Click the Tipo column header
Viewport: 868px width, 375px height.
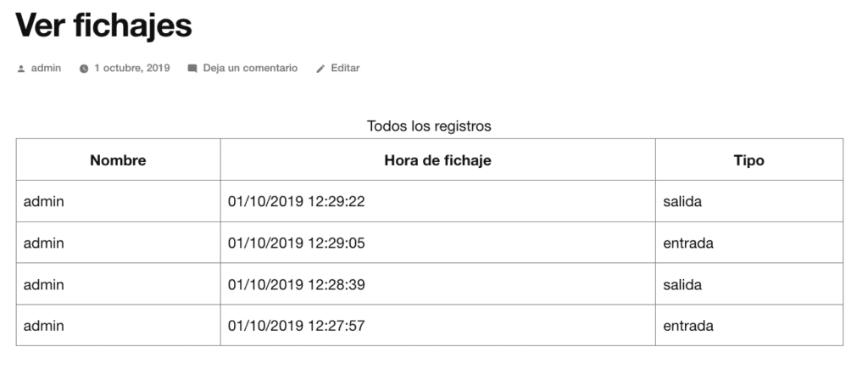[x=749, y=160]
